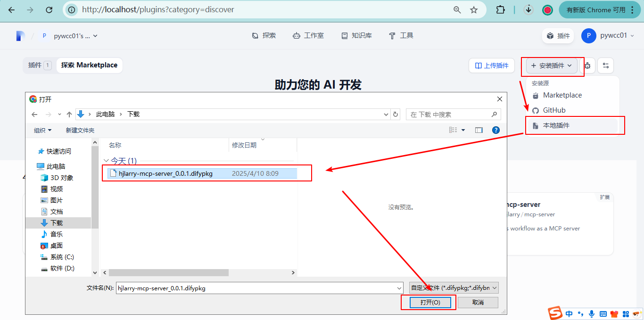Open the 工具 nav tab

pos(401,36)
